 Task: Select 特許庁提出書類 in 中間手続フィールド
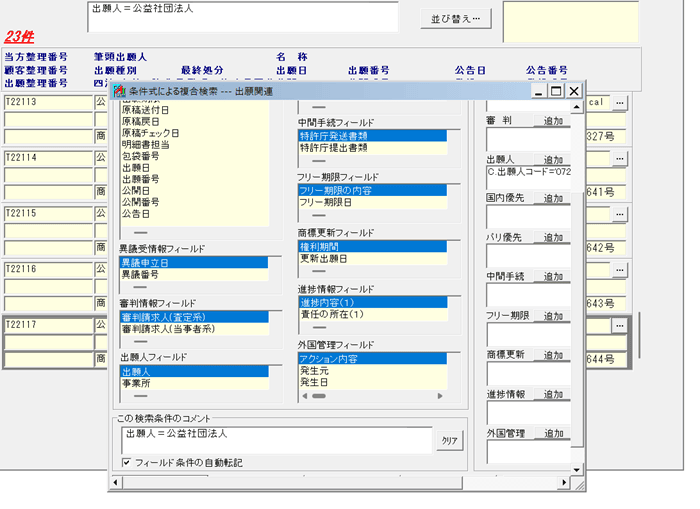[x=333, y=148]
